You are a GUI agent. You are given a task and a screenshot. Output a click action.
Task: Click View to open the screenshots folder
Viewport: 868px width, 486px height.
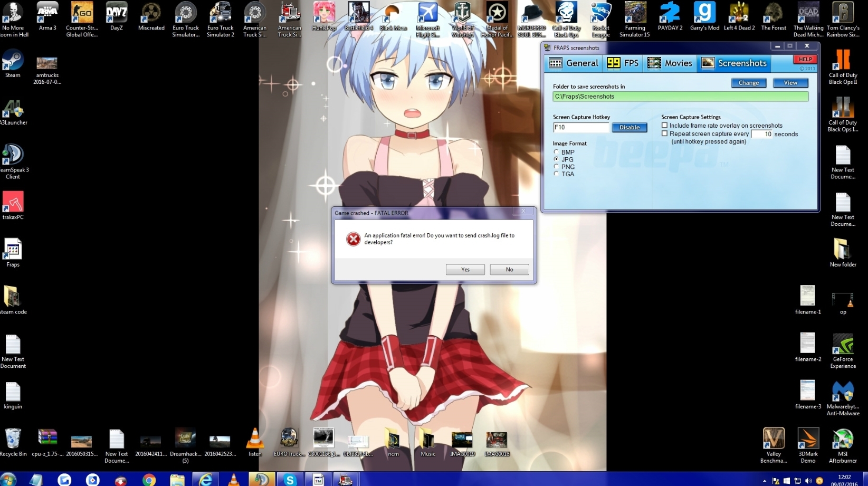pyautogui.click(x=790, y=83)
